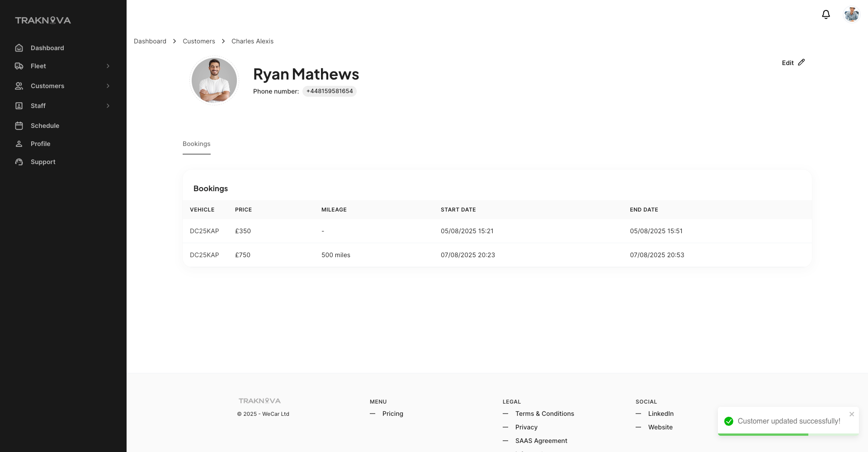The image size is (868, 452).
Task: Expand the Customers submenu chevron
Action: 108,86
